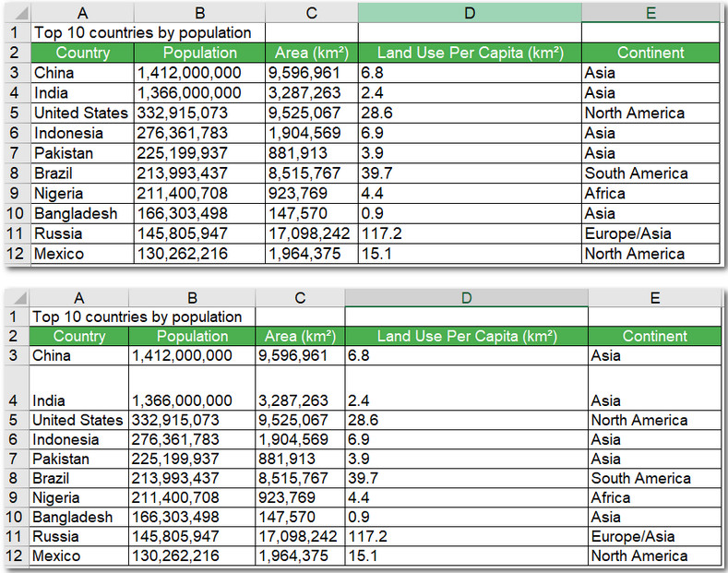Screen dimensions: 728x573
Task: Click the title cell in upper table
Action: pos(149,32)
